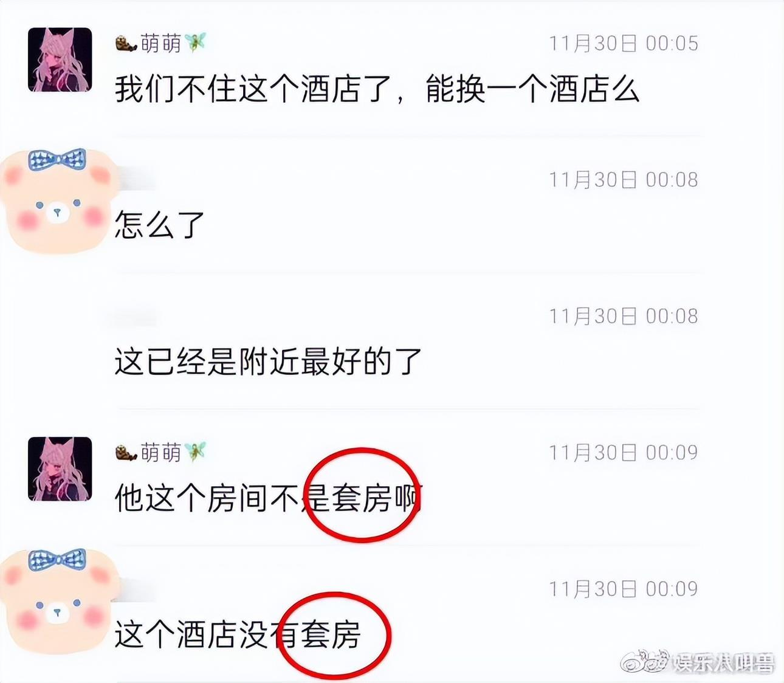Viewport: 784px width, 683px height.
Task: Open 萌萌's anime avatar in the first message
Action: (x=60, y=60)
